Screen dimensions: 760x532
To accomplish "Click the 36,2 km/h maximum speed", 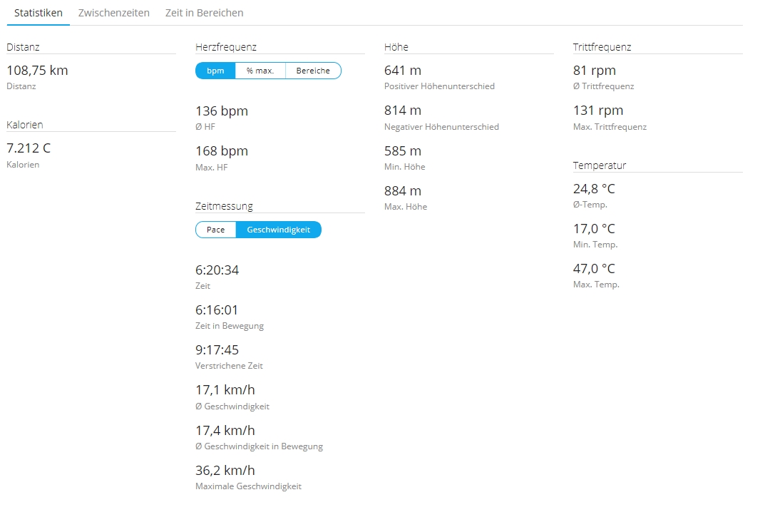I will (225, 471).
